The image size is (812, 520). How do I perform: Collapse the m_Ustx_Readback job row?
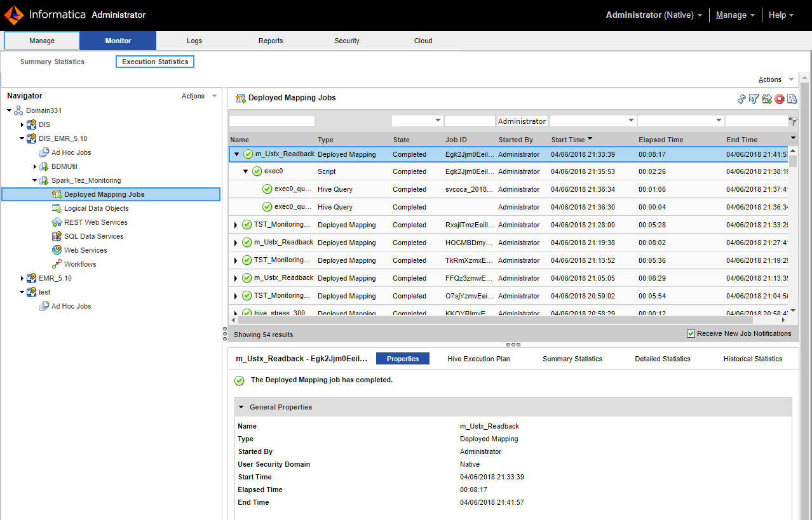tap(237, 154)
